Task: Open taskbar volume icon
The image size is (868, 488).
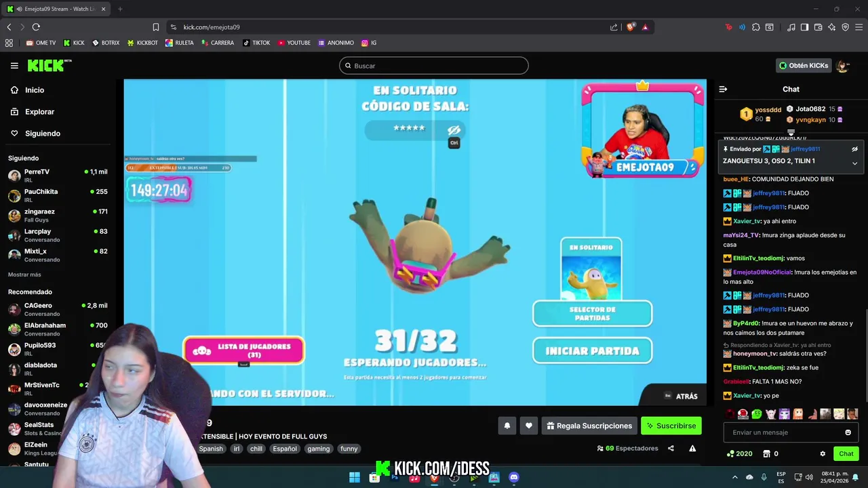Action: click(809, 477)
